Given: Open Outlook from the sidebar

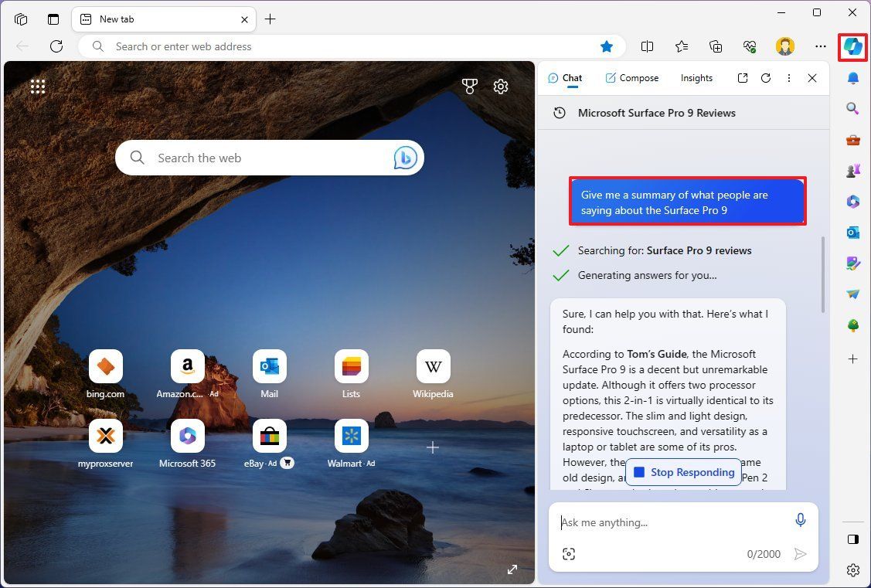Looking at the screenshot, I should (x=852, y=233).
